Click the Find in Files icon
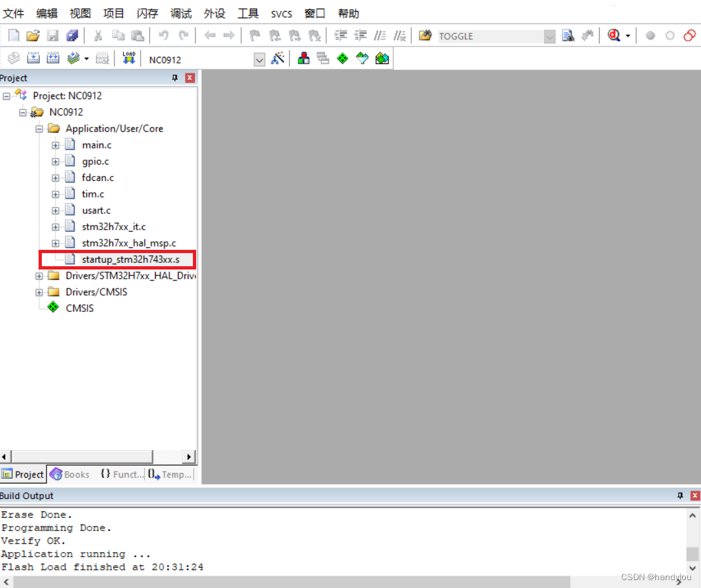 (x=425, y=36)
